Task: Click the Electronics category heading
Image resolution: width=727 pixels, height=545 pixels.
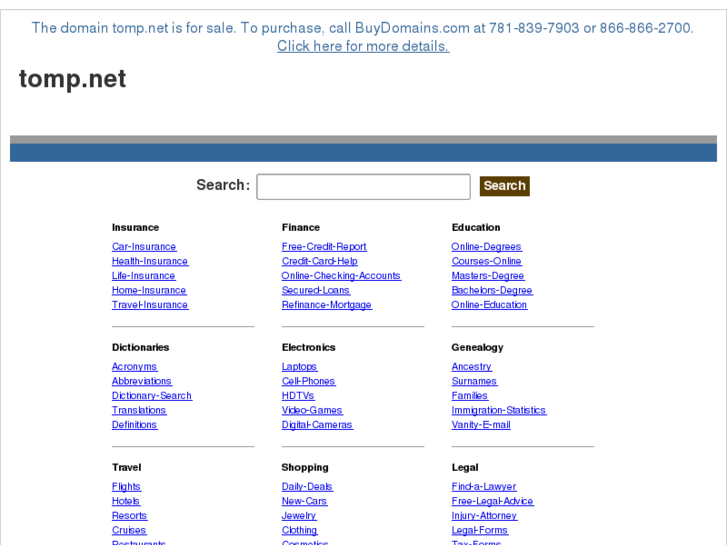Action: [309, 347]
